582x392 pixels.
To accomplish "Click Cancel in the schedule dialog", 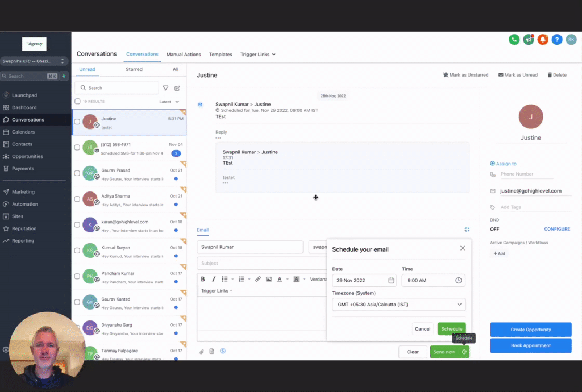I will point(422,329).
